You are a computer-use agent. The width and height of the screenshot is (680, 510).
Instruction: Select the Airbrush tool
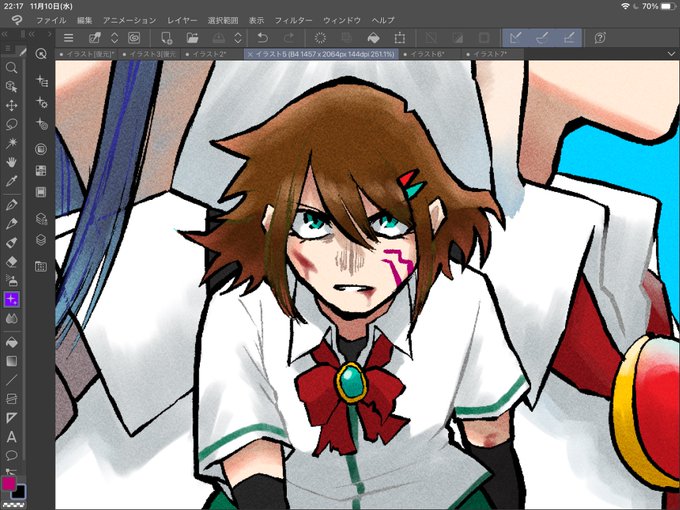coord(11,281)
